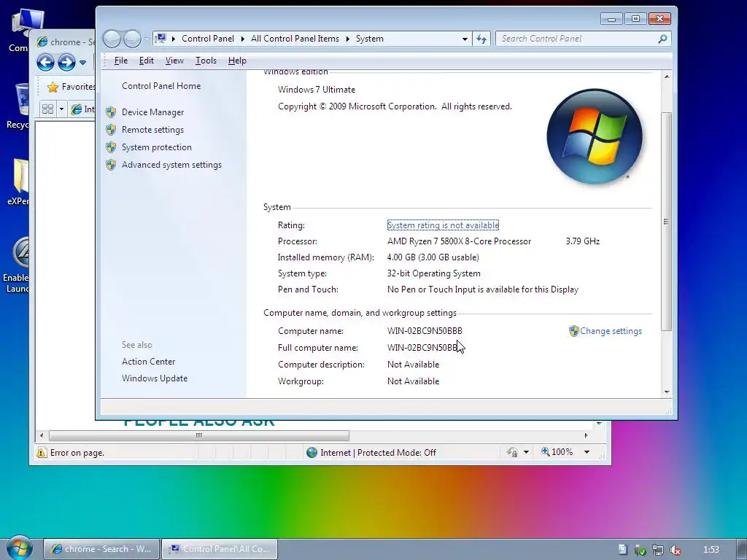Screen dimensions: 747x560
Task: Open the Edit menu
Action: click(x=146, y=61)
